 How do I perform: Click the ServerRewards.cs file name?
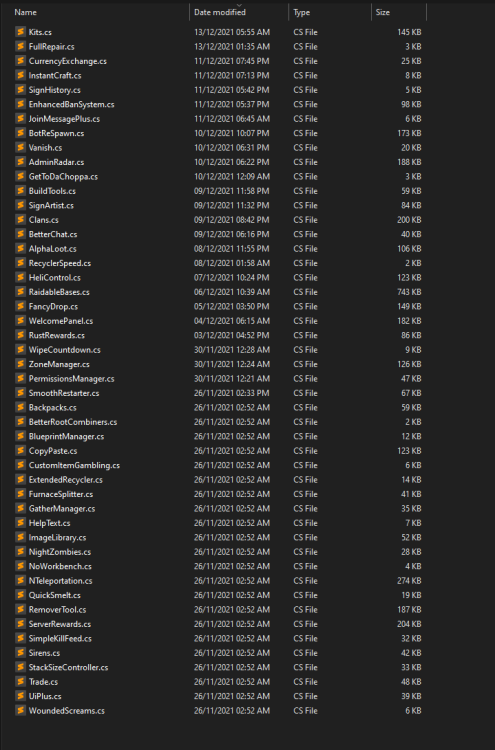[x=60, y=624]
